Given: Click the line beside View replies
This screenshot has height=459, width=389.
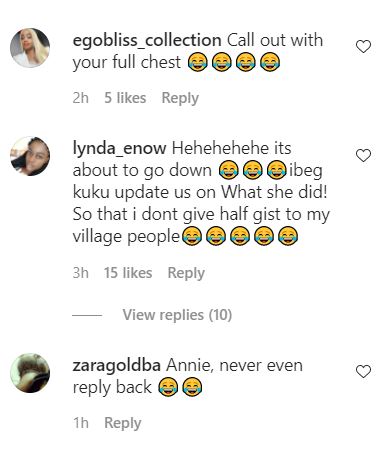Looking at the screenshot, I should pyautogui.click(x=87, y=315).
